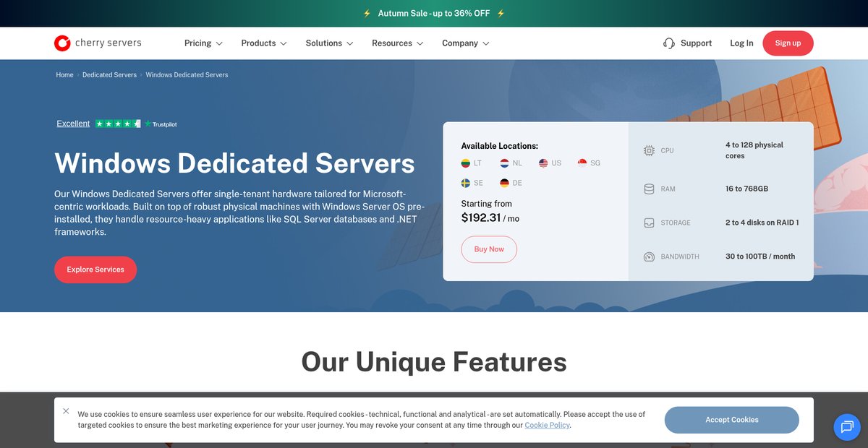The width and height of the screenshot is (868, 448).
Task: Go to Home breadcrumb
Action: [x=64, y=75]
